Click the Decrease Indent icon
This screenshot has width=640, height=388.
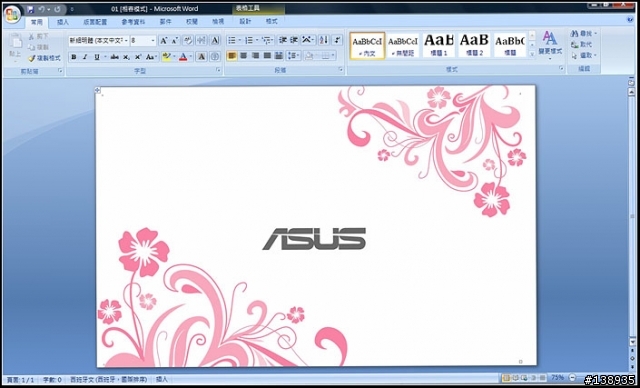point(282,40)
